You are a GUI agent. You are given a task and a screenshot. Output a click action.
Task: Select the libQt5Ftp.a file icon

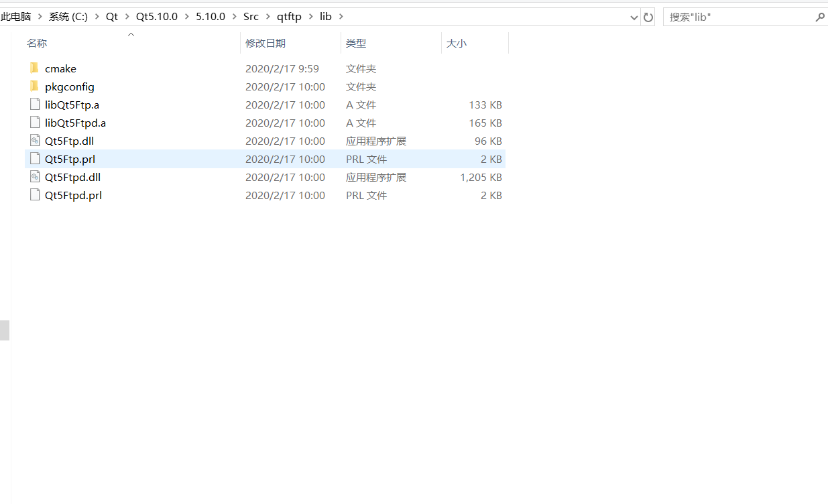35,104
